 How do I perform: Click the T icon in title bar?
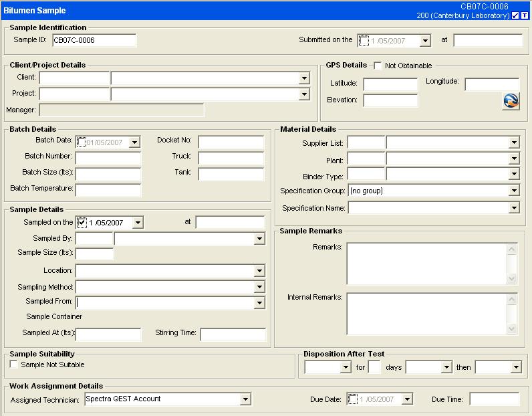(x=524, y=15)
